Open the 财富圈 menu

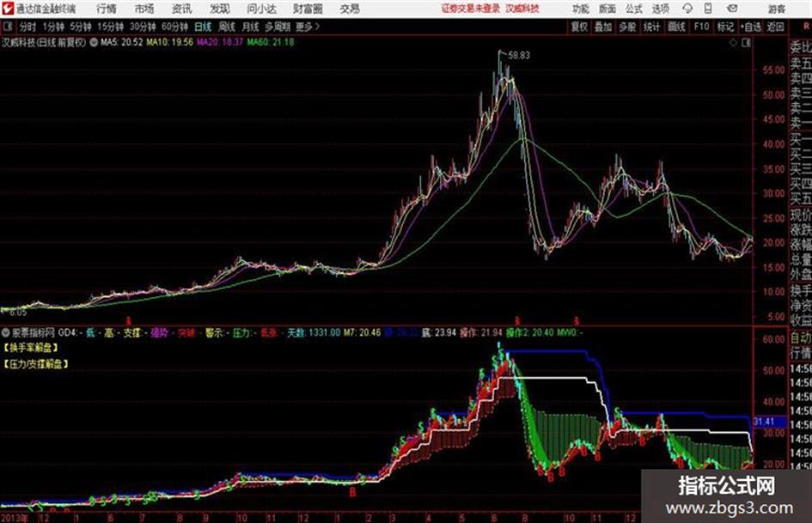tap(308, 9)
